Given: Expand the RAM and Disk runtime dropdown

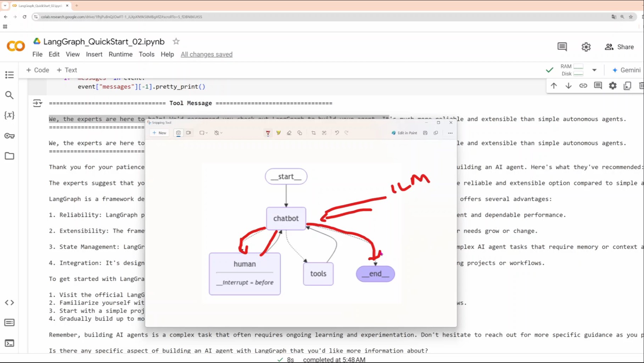Looking at the screenshot, I should pos(594,70).
